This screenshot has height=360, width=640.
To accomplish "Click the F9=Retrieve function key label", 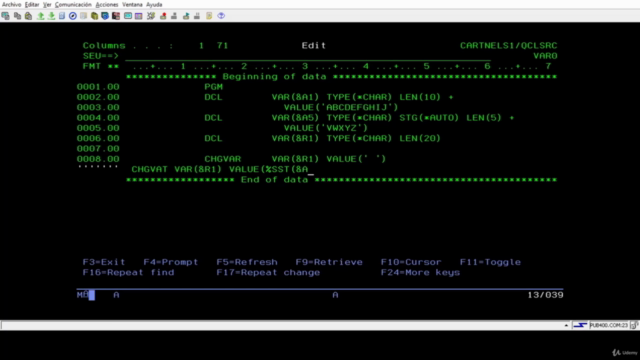I will 329,262.
